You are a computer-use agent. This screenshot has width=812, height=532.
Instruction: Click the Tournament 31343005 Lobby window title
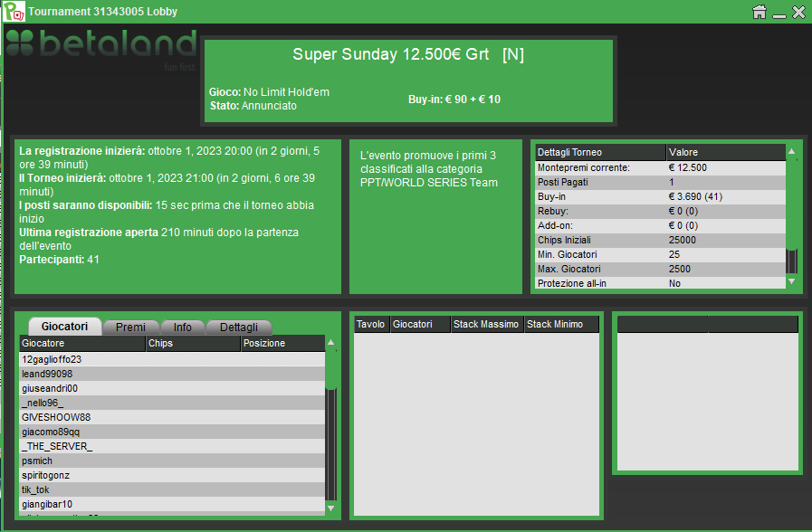102,12
